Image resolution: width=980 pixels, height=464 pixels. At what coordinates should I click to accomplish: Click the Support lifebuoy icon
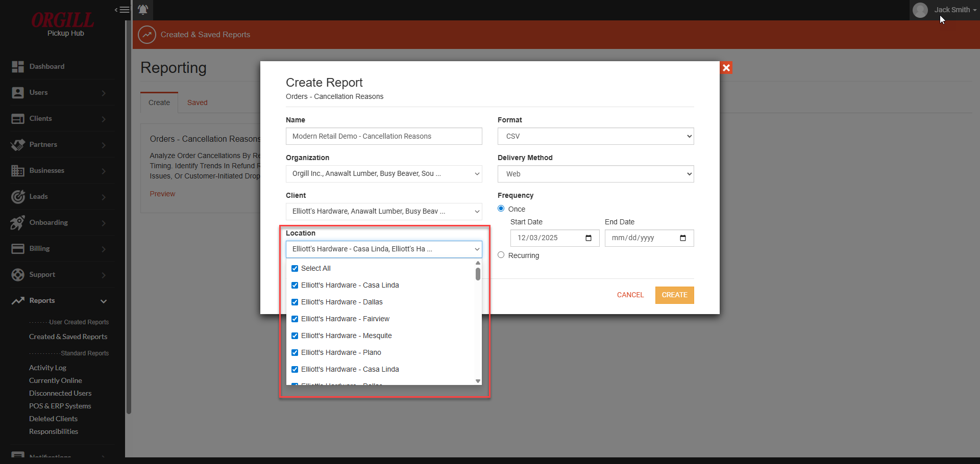[x=18, y=275]
